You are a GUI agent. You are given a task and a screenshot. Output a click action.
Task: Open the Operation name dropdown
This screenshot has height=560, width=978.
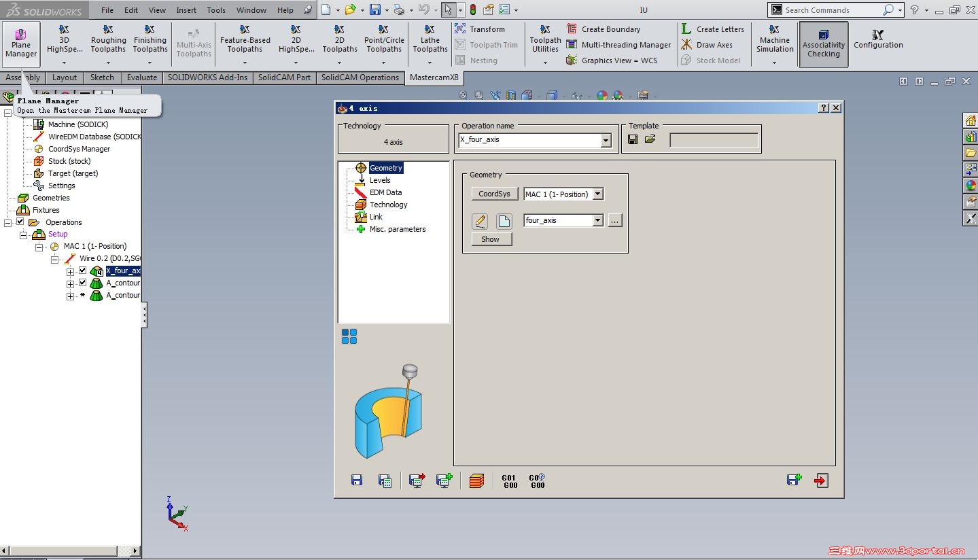[606, 140]
